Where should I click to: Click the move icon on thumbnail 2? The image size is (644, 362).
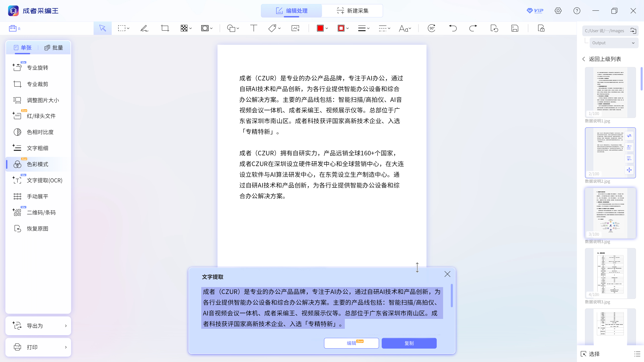point(629,170)
